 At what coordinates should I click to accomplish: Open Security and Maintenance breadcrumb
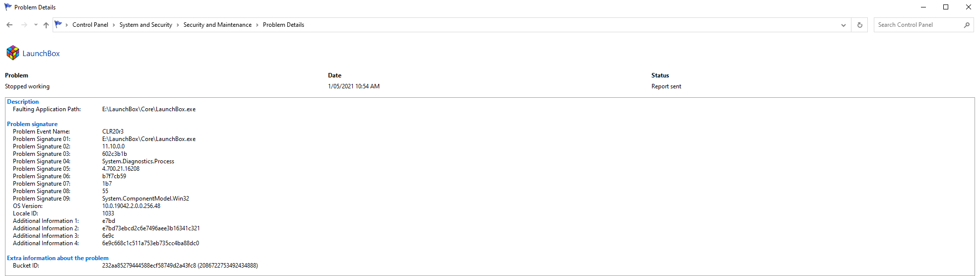click(217, 25)
